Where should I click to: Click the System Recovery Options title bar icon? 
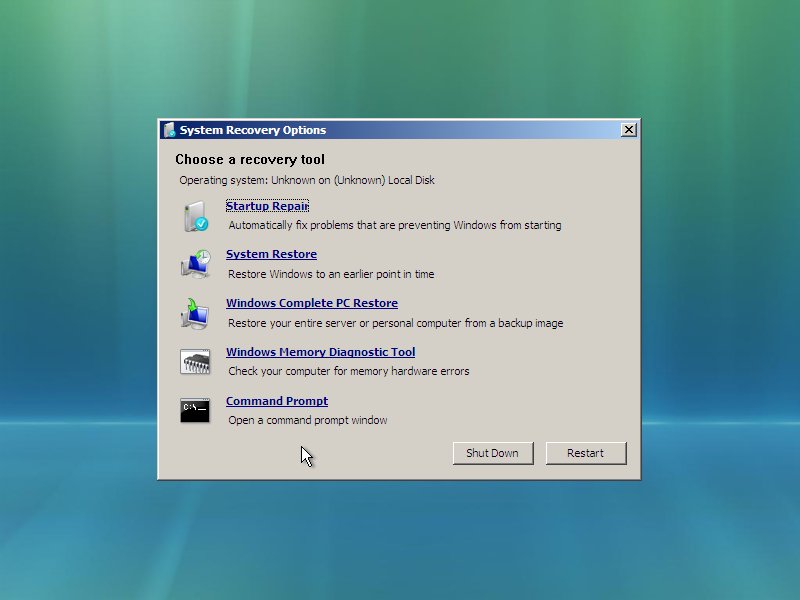(170, 130)
